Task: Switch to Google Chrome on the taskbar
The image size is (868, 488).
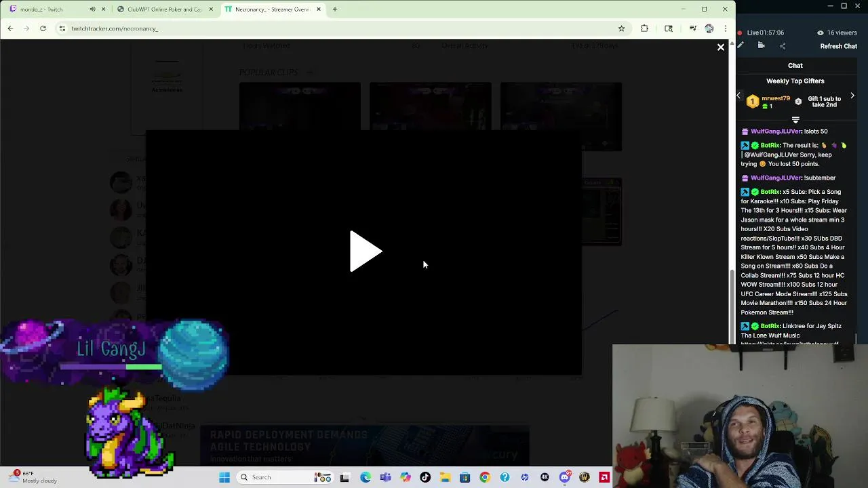Action: pos(484,477)
